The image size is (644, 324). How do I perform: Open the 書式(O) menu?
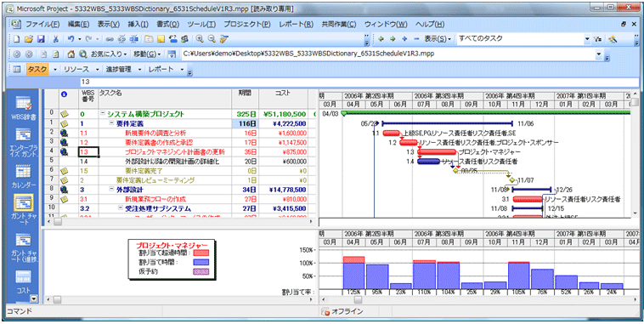(167, 25)
